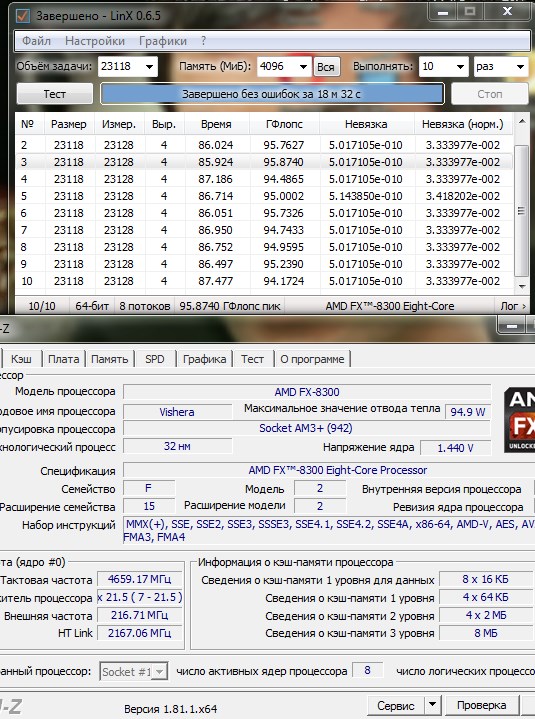Switch to Память tab in CPU-Z
Viewport: 535px width, 719px height.
(110, 359)
